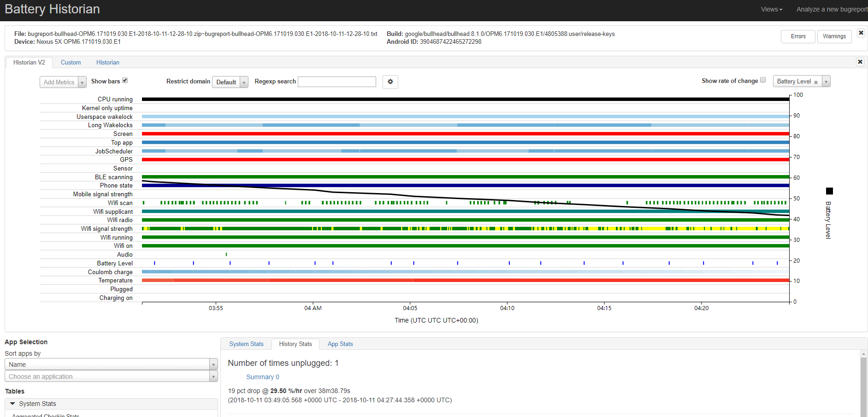This screenshot has height=417, width=868.
Task: Click into the Regexp search field
Action: (337, 82)
